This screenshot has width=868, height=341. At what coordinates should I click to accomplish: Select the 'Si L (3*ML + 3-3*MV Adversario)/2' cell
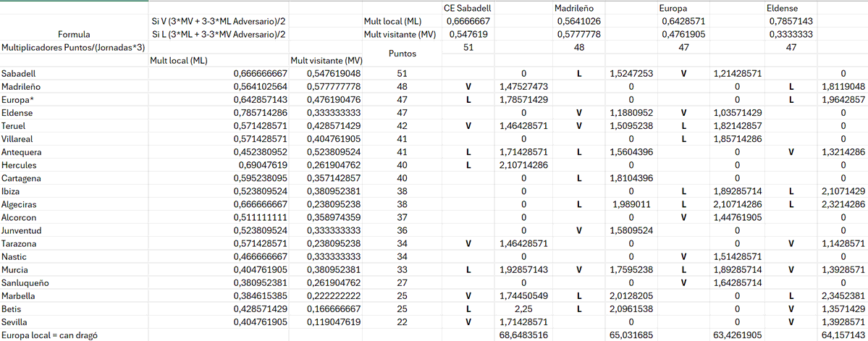click(219, 34)
